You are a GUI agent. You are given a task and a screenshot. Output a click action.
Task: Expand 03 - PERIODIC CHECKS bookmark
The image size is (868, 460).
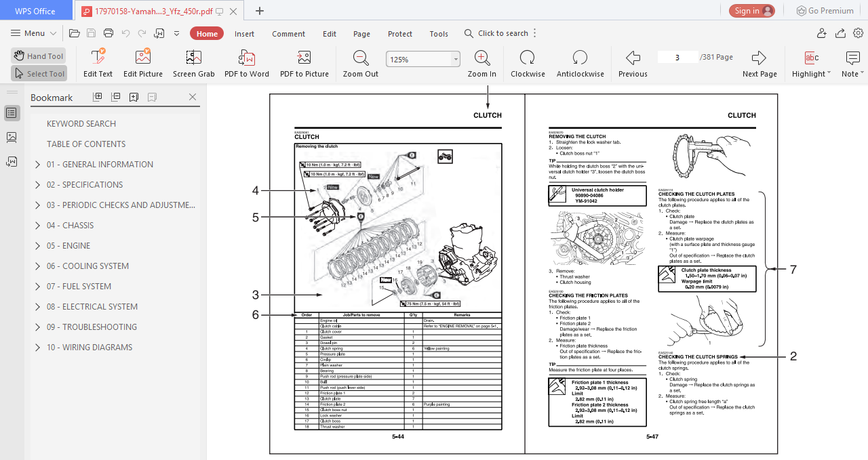37,205
